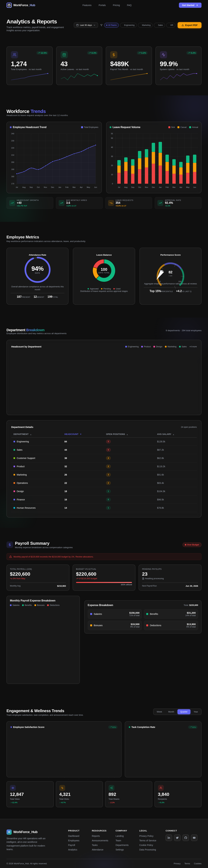Click the Leave Requests downward trend icon
The width and height of the screenshot is (208, 868).
(111, 203)
